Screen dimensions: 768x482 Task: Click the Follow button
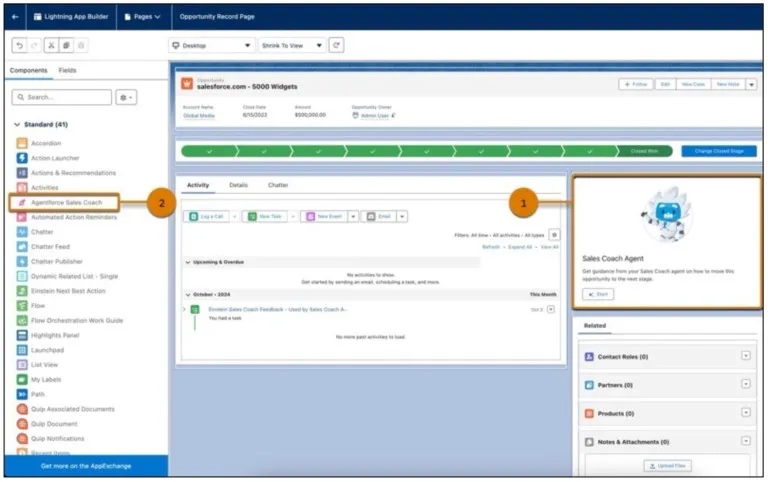pos(636,85)
